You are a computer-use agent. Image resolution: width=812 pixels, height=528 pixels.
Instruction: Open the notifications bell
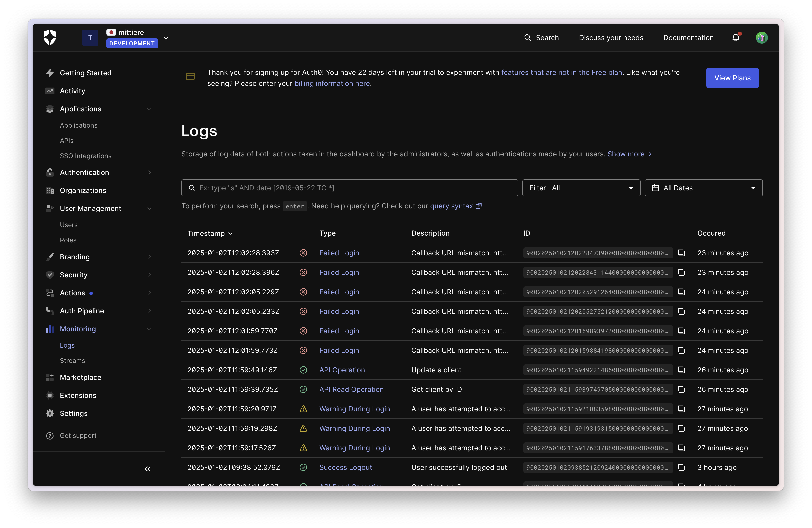(735, 38)
